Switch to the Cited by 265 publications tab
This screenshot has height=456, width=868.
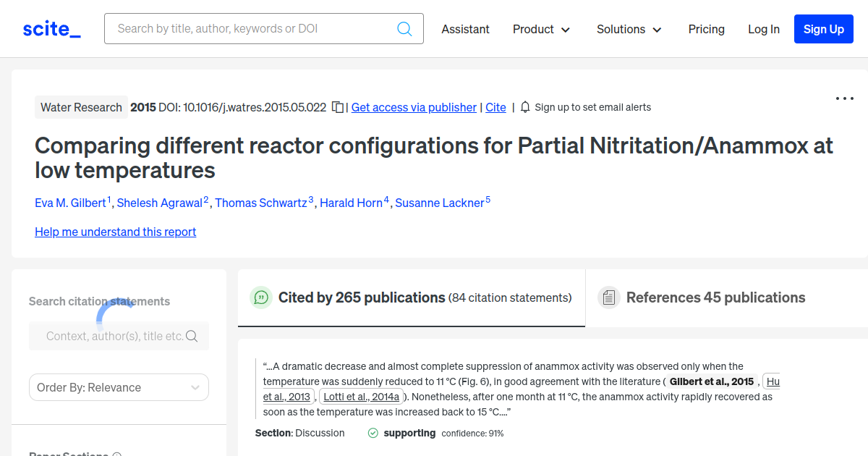(411, 297)
